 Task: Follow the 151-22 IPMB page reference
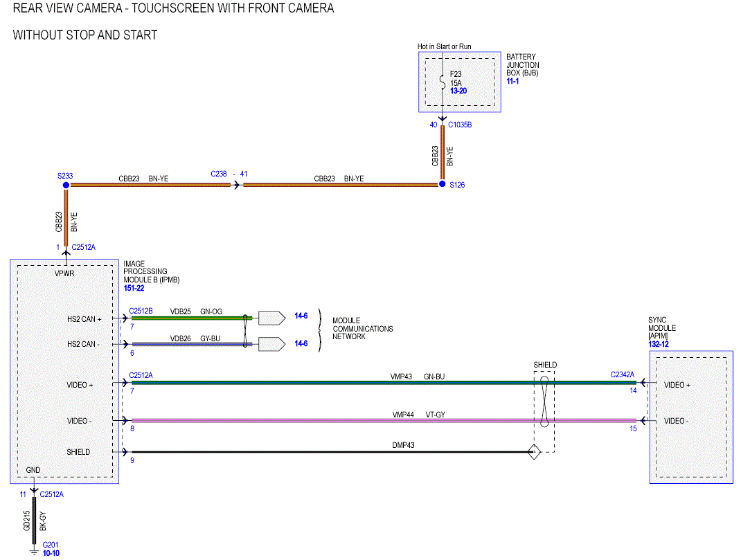[x=134, y=289]
